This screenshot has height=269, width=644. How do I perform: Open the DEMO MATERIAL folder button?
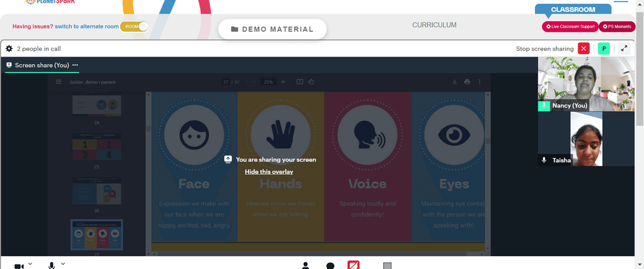pyautogui.click(x=272, y=29)
